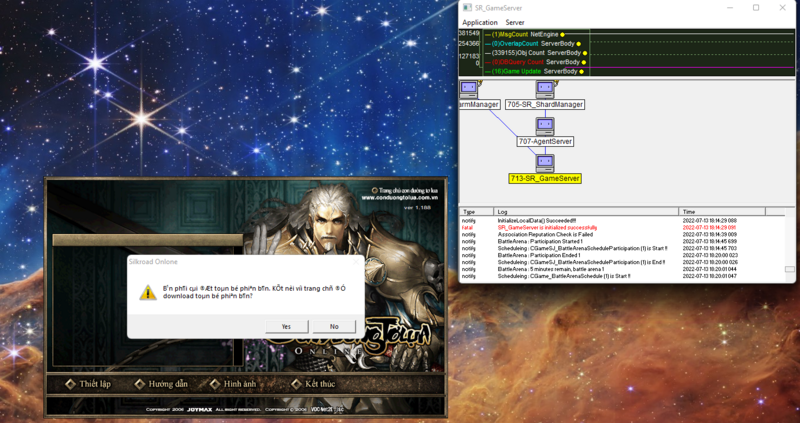Click the warning icon in Silkroad dialog
This screenshot has width=800, height=423.
tap(148, 292)
